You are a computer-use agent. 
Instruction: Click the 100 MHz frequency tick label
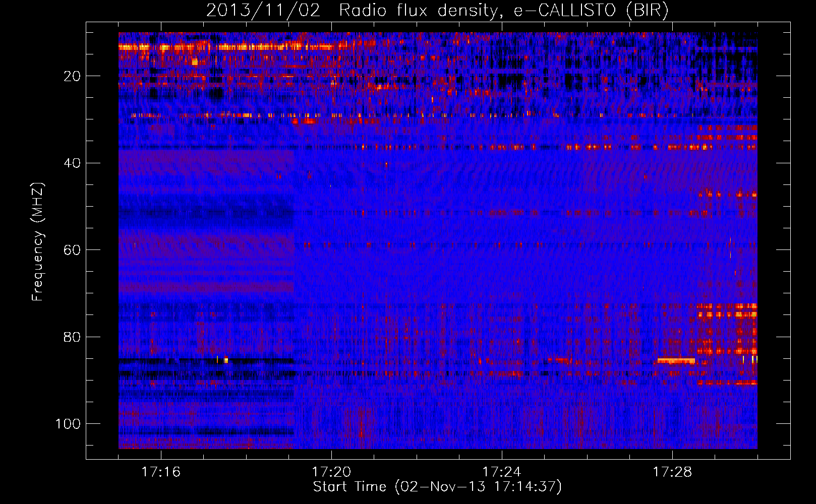pos(68,424)
